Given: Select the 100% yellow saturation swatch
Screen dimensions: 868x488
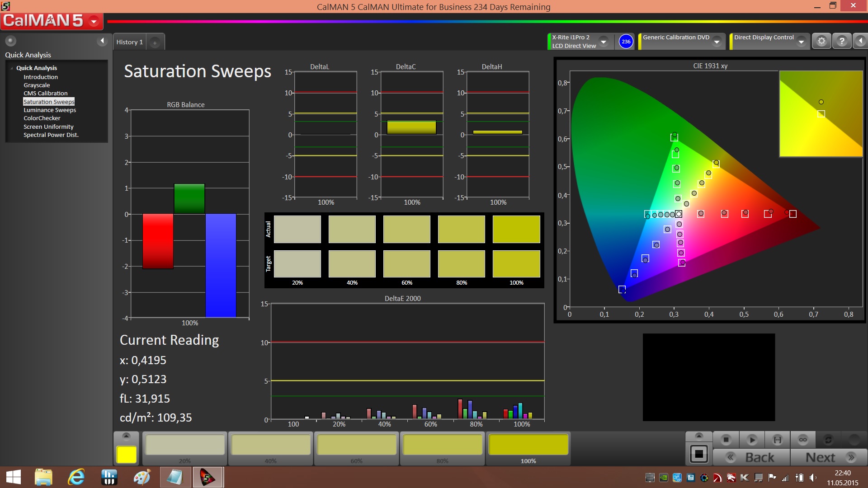Looking at the screenshot, I should coord(528,445).
